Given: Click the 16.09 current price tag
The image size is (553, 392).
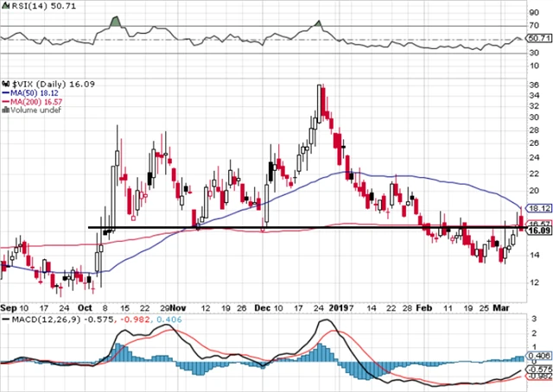Looking at the screenshot, I should [539, 231].
